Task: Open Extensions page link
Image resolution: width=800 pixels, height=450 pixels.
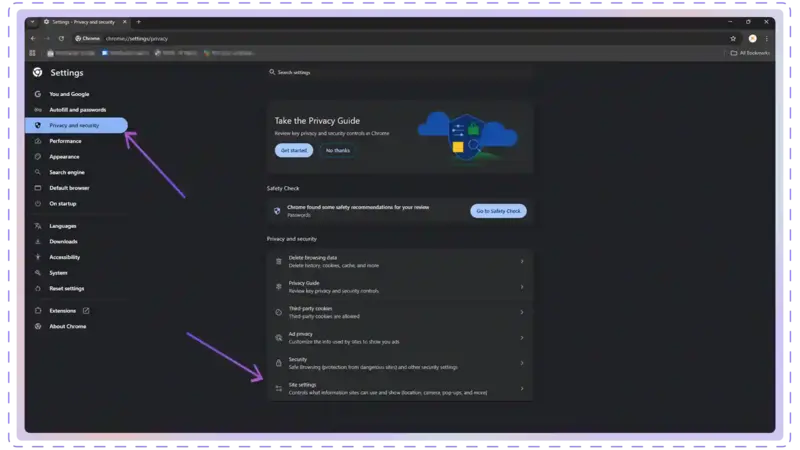Action: (x=62, y=311)
